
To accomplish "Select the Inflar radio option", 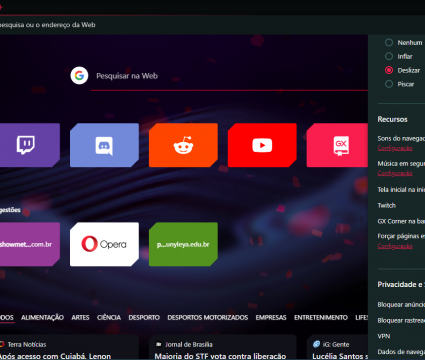I will click(389, 56).
